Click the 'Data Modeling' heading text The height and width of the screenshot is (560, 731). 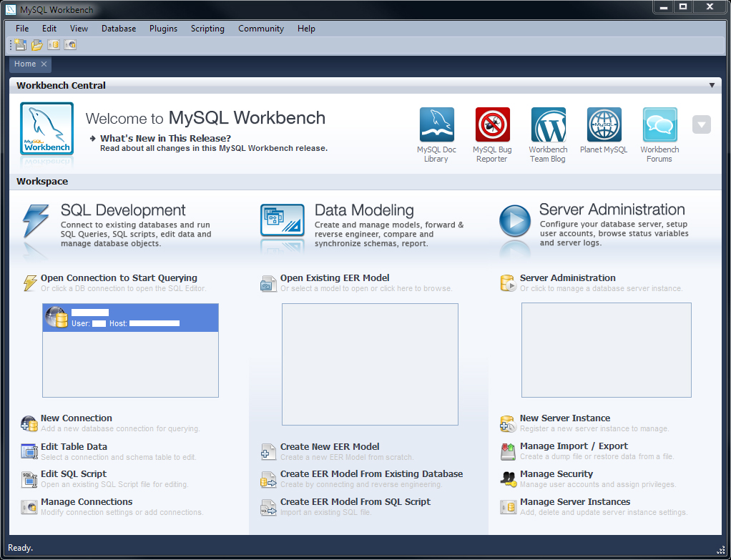click(364, 210)
